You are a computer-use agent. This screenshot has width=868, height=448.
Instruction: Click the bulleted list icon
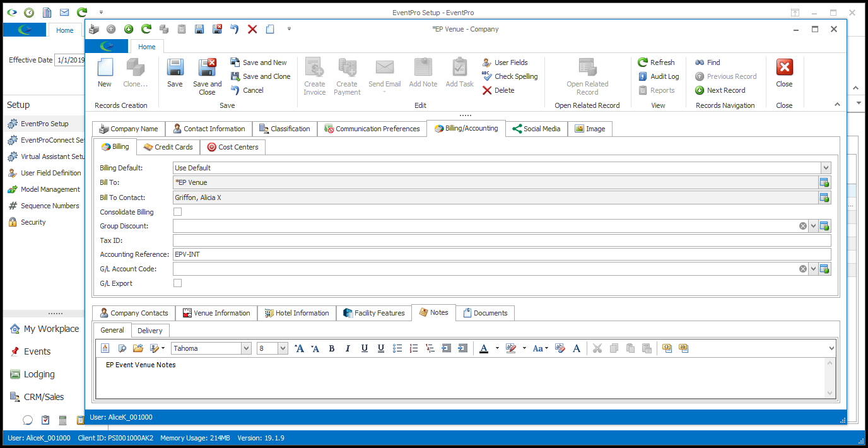pyautogui.click(x=397, y=348)
